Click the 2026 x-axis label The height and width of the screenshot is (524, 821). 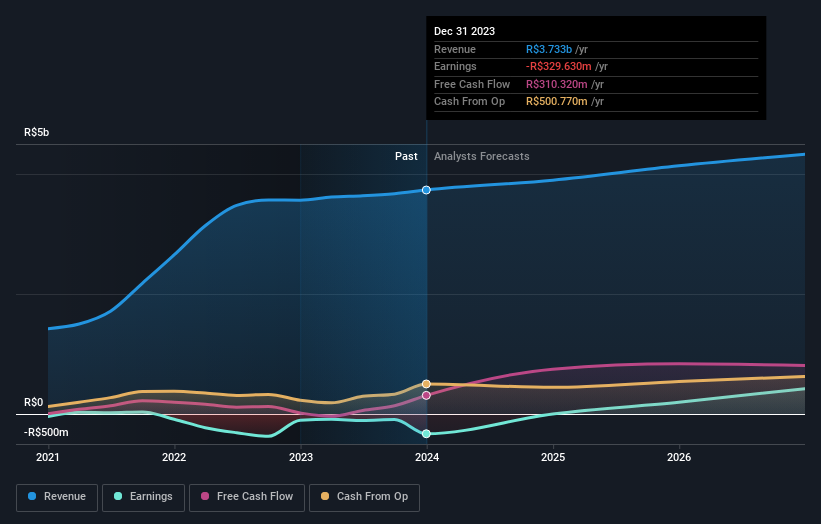(x=679, y=457)
